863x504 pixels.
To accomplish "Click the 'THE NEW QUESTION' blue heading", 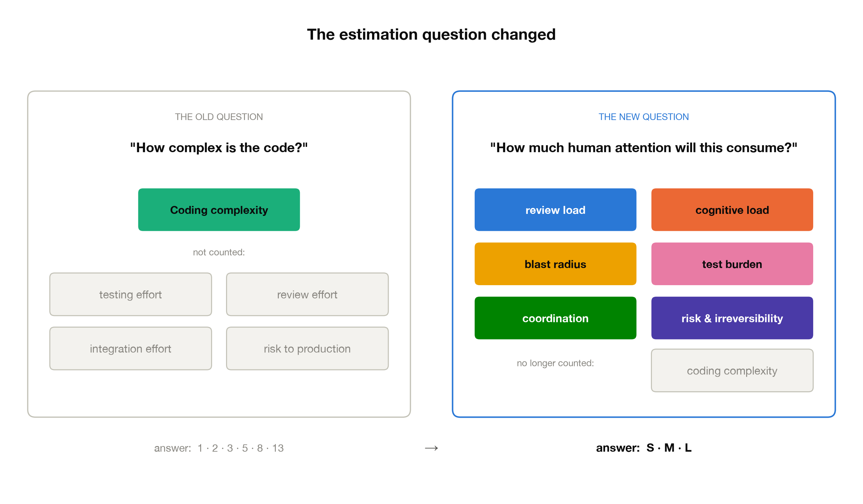I will 644,117.
